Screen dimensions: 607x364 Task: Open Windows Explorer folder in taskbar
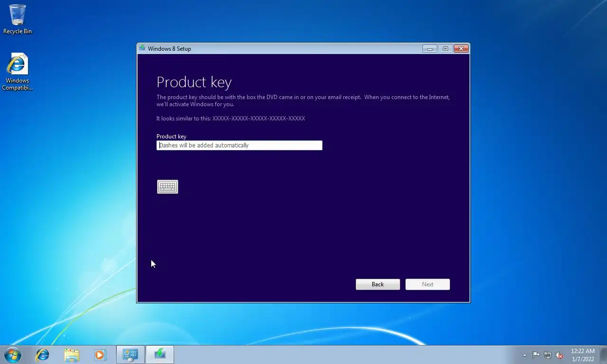point(72,355)
